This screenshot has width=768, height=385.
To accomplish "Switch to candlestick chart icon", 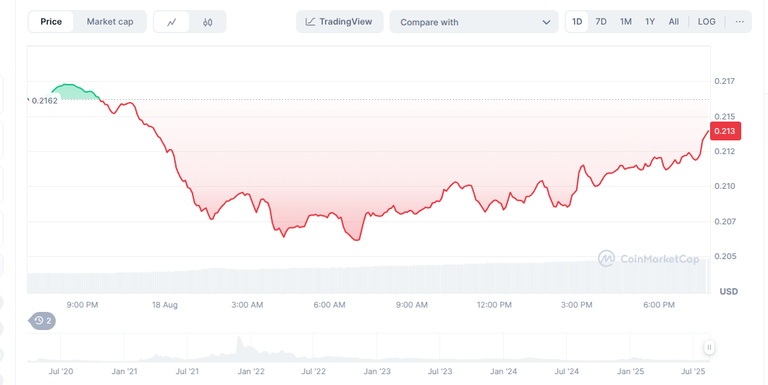I will (x=208, y=22).
